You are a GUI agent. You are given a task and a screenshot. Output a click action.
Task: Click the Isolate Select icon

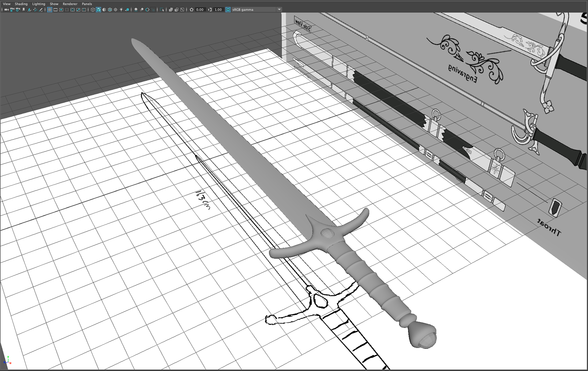162,10
